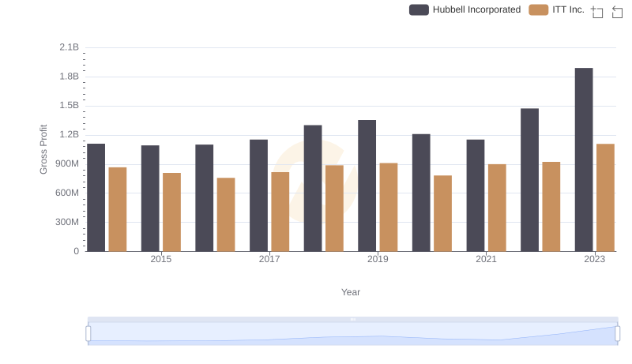The height and width of the screenshot is (364, 632).
Task: Click the 2015 ITT Inc. bar
Action: [x=171, y=212]
